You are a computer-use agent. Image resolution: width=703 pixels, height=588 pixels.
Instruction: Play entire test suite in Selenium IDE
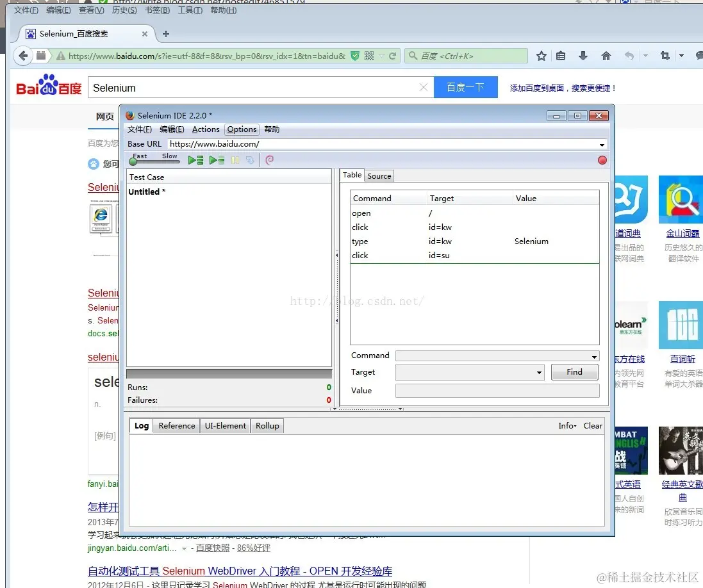click(x=195, y=160)
